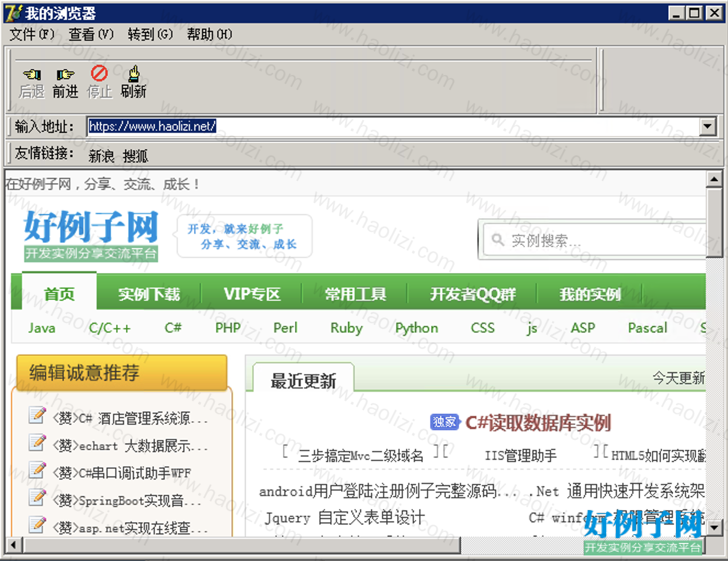Screen dimensions: 728x561
Task: Open C# 酒店管理系统源 recommendation
Action: 130,418
